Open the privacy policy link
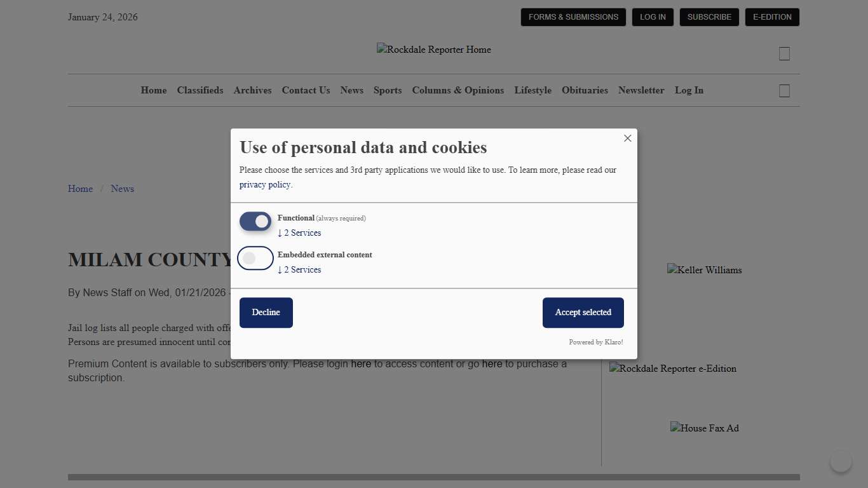This screenshot has width=868, height=488. pos(264,185)
